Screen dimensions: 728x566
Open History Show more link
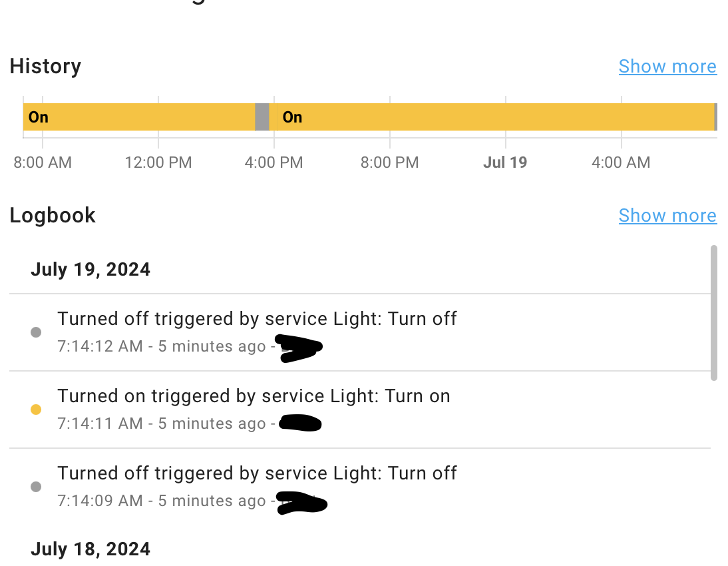(667, 67)
